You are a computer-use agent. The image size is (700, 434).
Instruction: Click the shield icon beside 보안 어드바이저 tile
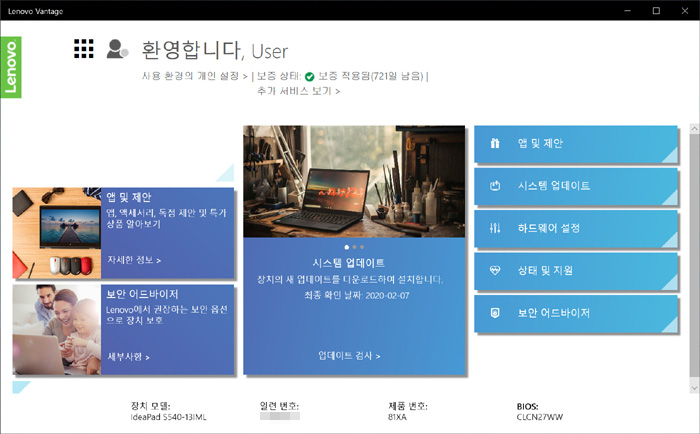pyautogui.click(x=495, y=313)
